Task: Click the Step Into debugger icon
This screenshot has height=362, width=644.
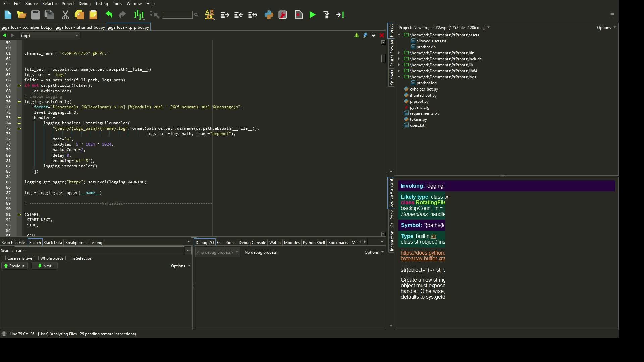Action: [x=326, y=15]
